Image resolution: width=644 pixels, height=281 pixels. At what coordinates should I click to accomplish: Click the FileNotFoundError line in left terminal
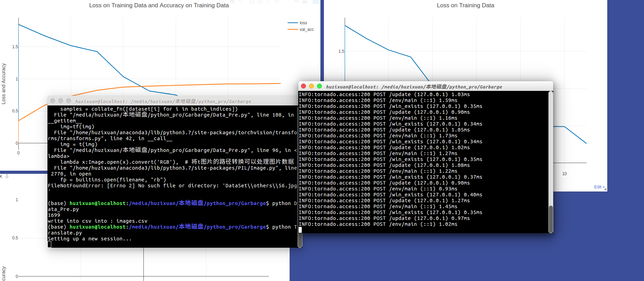tap(172, 186)
